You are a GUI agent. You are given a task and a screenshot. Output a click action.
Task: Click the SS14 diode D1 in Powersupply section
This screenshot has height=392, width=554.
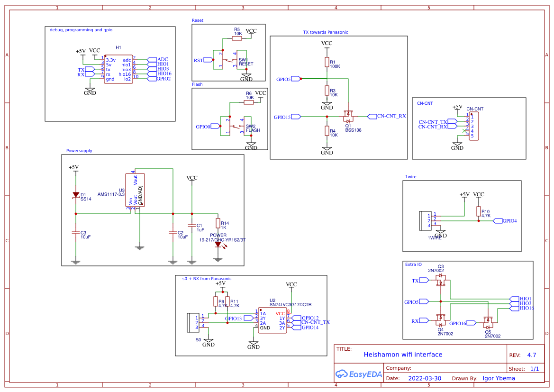[x=76, y=194]
